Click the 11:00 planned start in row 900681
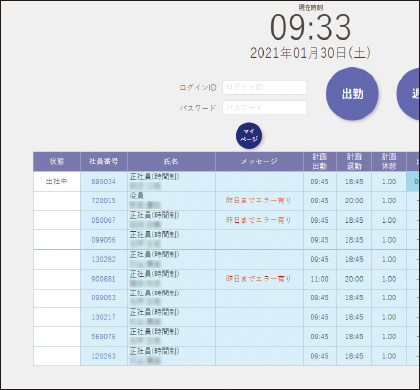This screenshot has width=420, height=390. coord(320,279)
